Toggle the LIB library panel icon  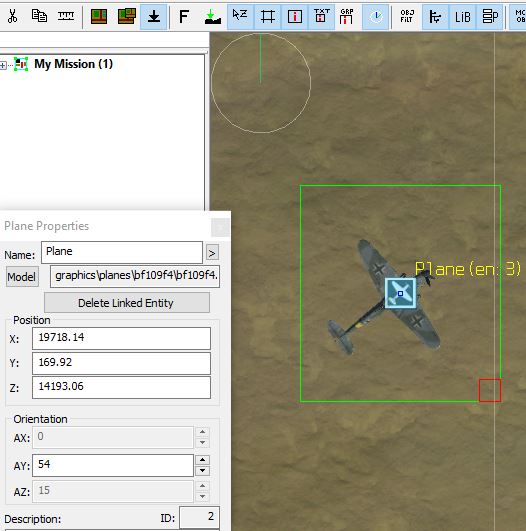tap(462, 17)
